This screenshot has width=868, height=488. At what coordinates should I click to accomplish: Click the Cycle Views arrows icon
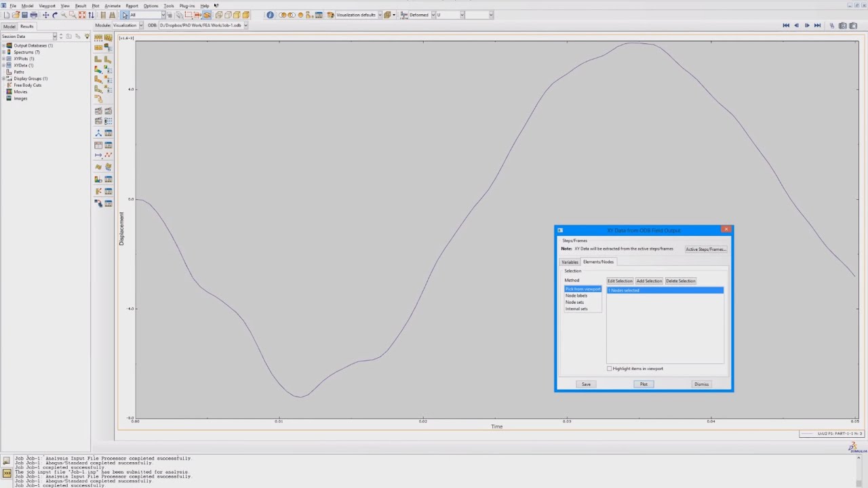[91, 15]
